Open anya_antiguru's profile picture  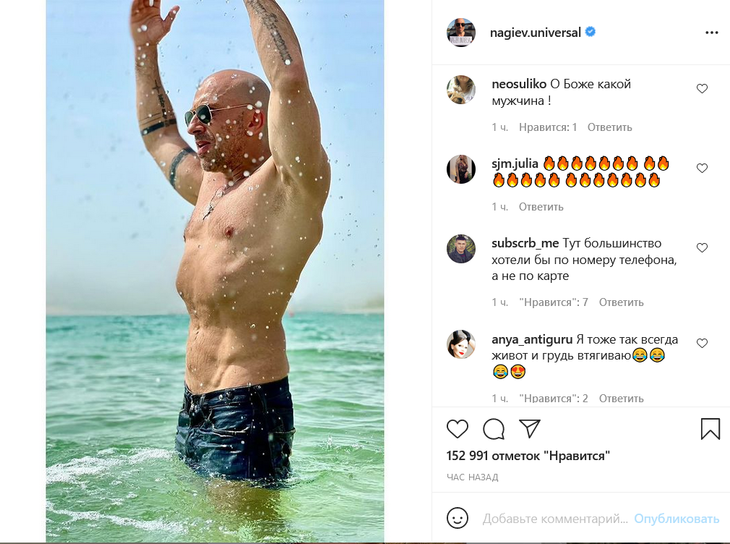[x=461, y=345]
